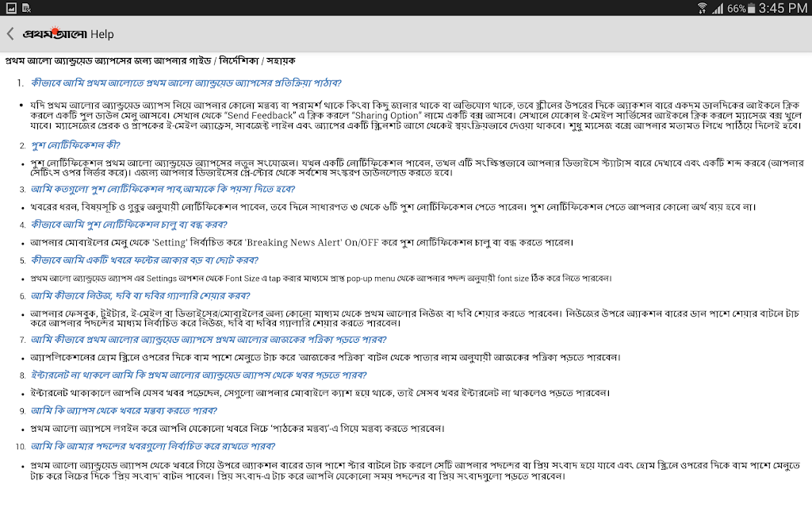
Task: Open question 3 about push notification cost
Action: click(x=163, y=189)
